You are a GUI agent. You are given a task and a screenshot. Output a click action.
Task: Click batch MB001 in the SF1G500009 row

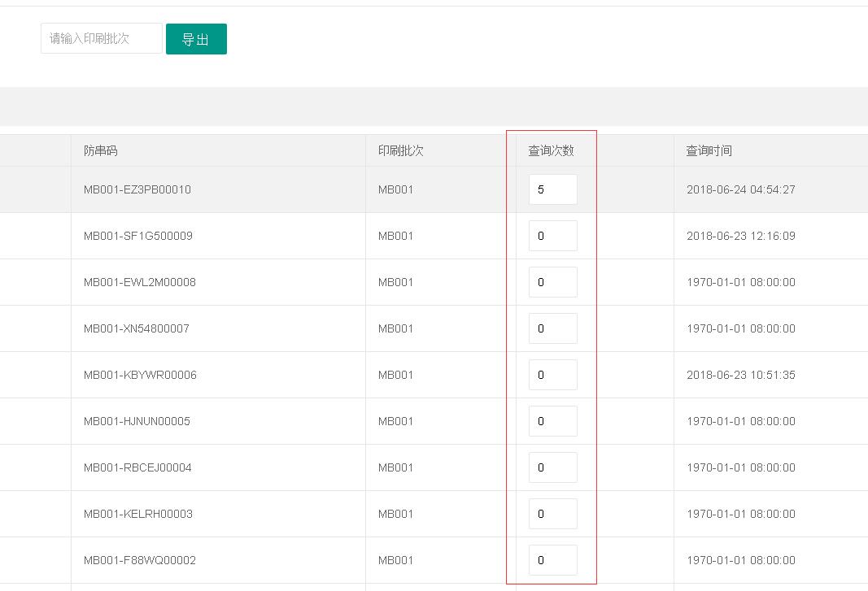(395, 236)
